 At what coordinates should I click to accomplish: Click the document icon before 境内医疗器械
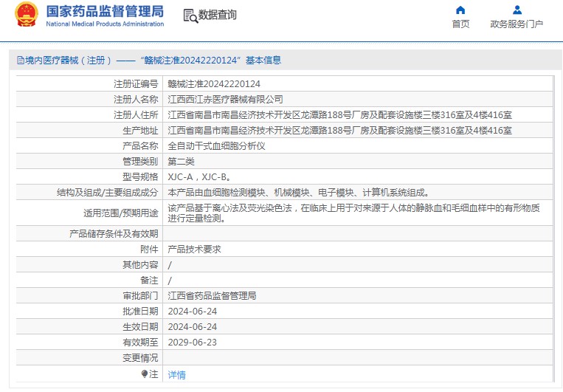tap(21, 61)
